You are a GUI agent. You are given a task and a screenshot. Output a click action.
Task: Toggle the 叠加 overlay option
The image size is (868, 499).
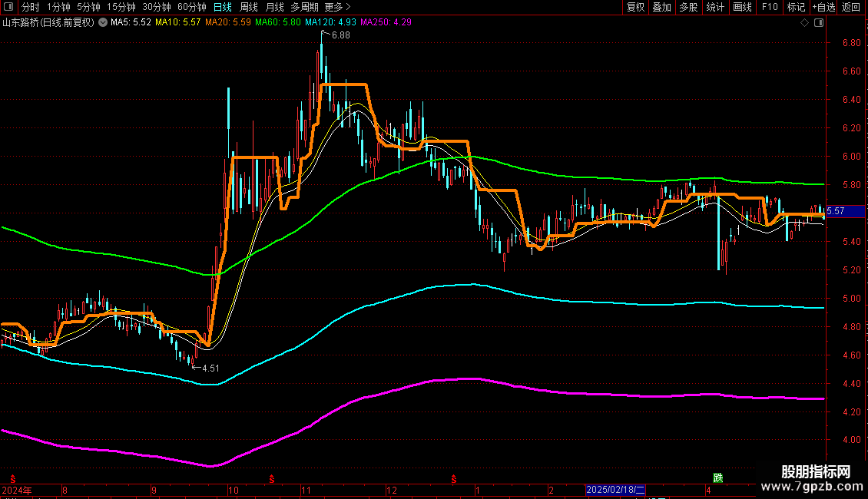pos(661,7)
